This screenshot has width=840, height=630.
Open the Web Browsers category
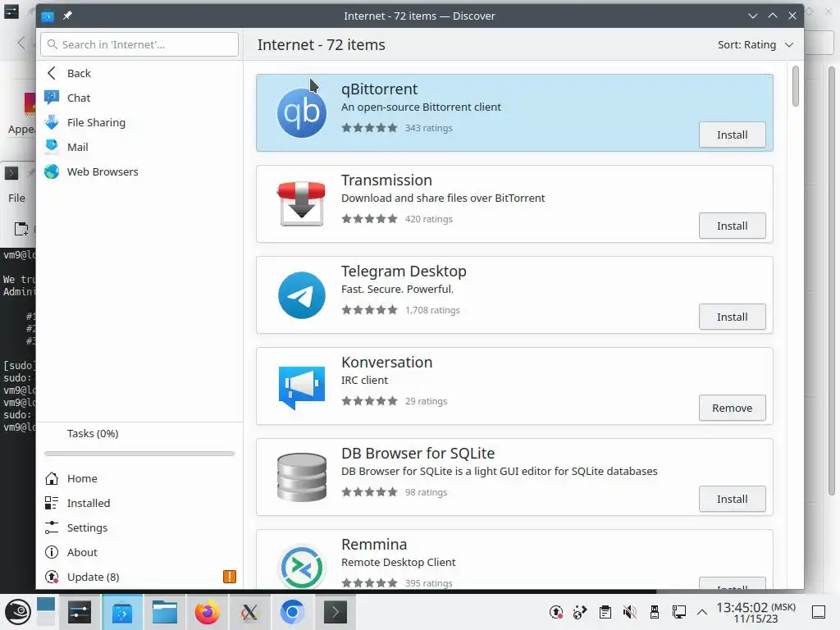click(139, 172)
